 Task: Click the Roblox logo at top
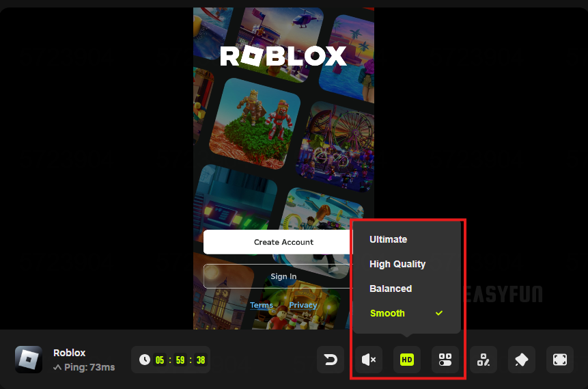[x=283, y=56]
